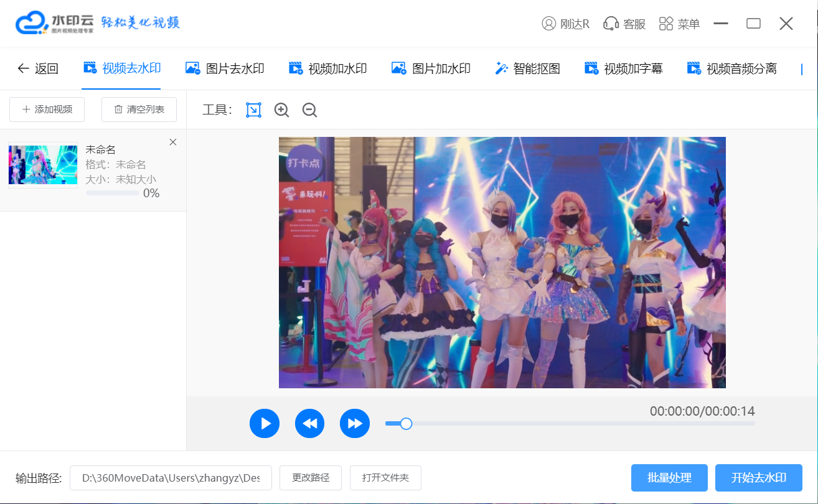The image size is (818, 504).
Task: Click the output path input field
Action: tap(171, 478)
